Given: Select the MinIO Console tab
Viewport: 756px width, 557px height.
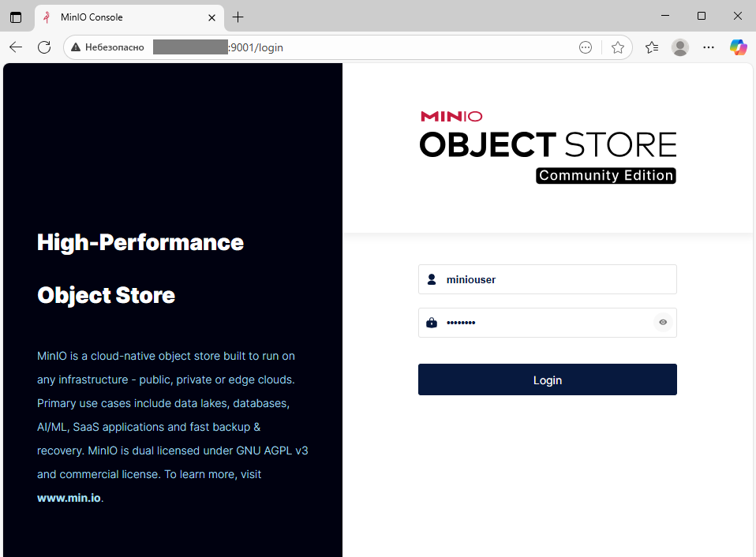Looking at the screenshot, I should coord(118,17).
